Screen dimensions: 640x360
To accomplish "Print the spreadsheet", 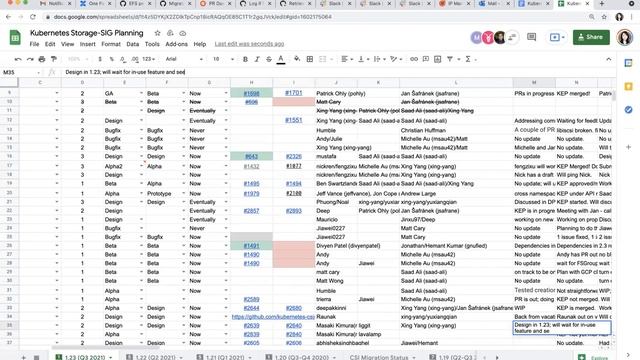I will click(42, 59).
